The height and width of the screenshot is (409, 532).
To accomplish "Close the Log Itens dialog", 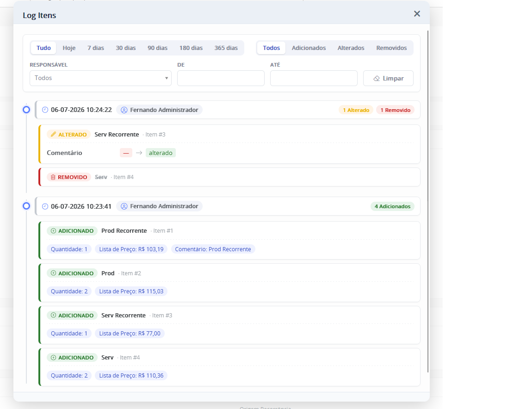I will 417,13.
